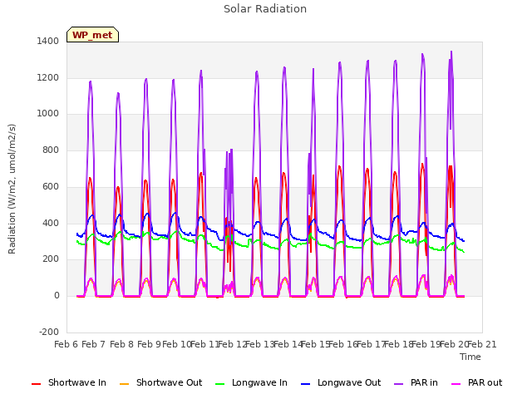Click the 1200 y-axis tick label

click(x=48, y=77)
